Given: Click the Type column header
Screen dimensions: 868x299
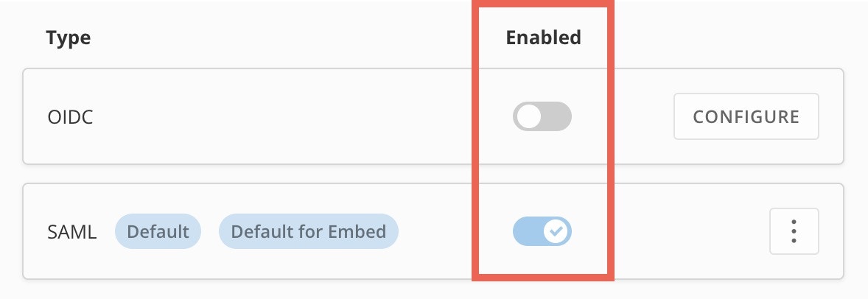Looking at the screenshot, I should coord(68,38).
